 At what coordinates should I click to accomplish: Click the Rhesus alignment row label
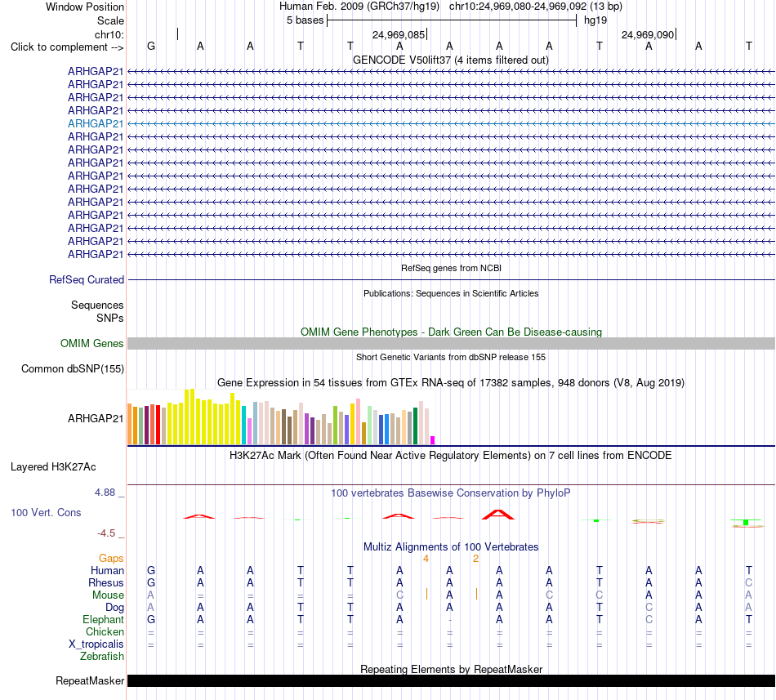106,582
